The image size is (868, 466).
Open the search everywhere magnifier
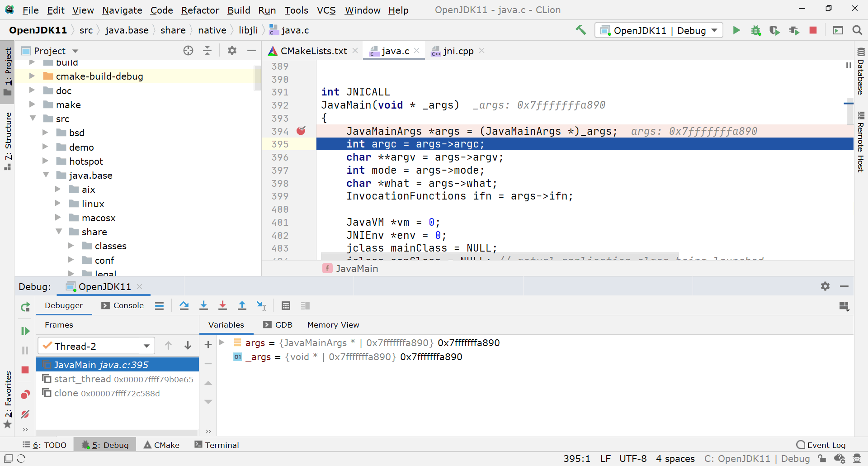point(857,30)
